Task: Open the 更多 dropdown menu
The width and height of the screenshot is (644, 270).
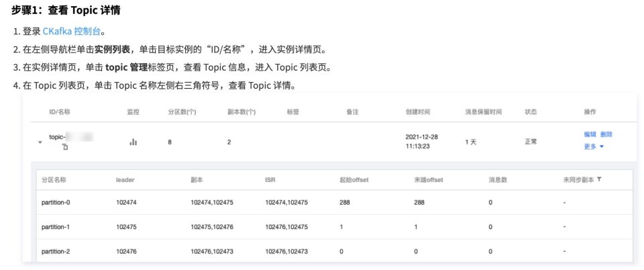Action: 594,146
